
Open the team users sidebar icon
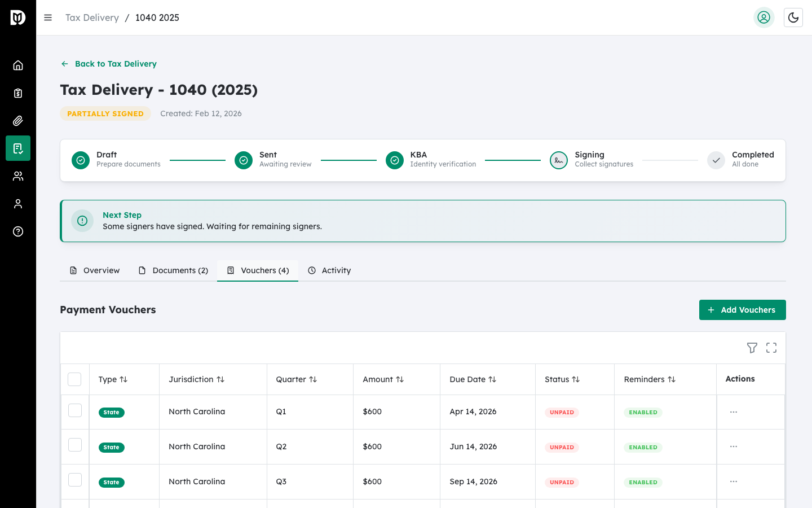point(18,176)
